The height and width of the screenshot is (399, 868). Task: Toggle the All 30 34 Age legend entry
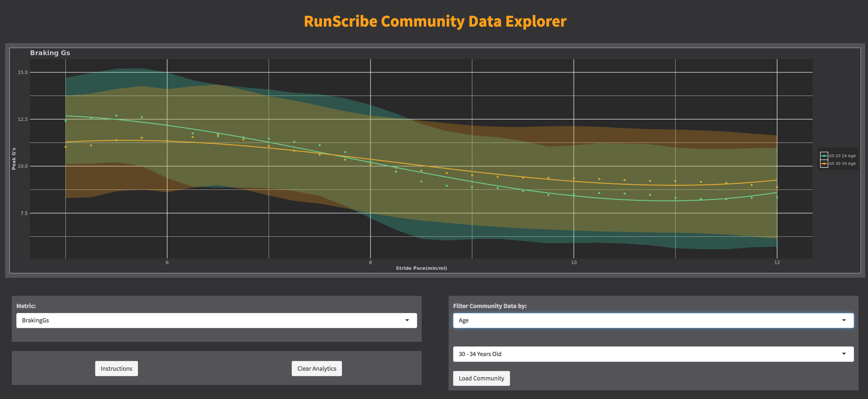(838, 163)
